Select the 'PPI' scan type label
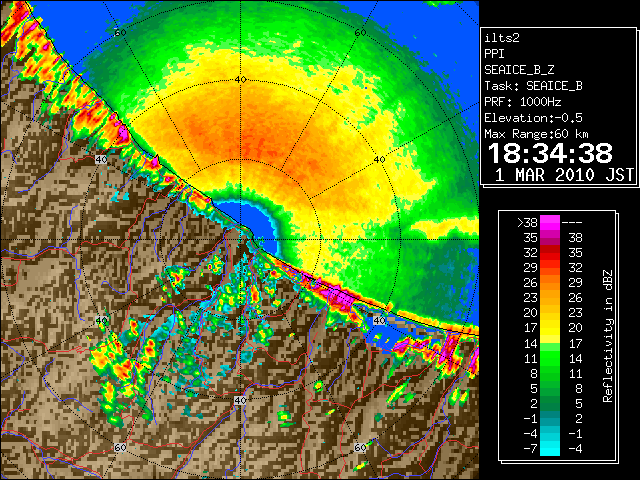The image size is (640, 480). click(x=494, y=54)
